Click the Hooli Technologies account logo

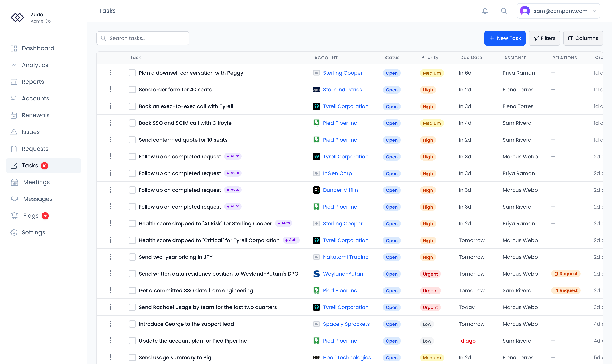coord(316,358)
